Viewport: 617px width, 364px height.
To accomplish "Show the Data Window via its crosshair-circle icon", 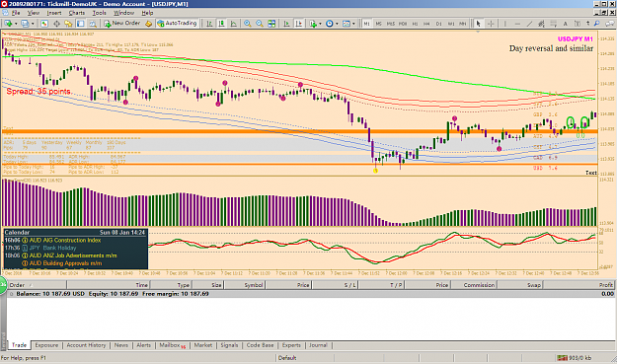I will [x=56, y=24].
